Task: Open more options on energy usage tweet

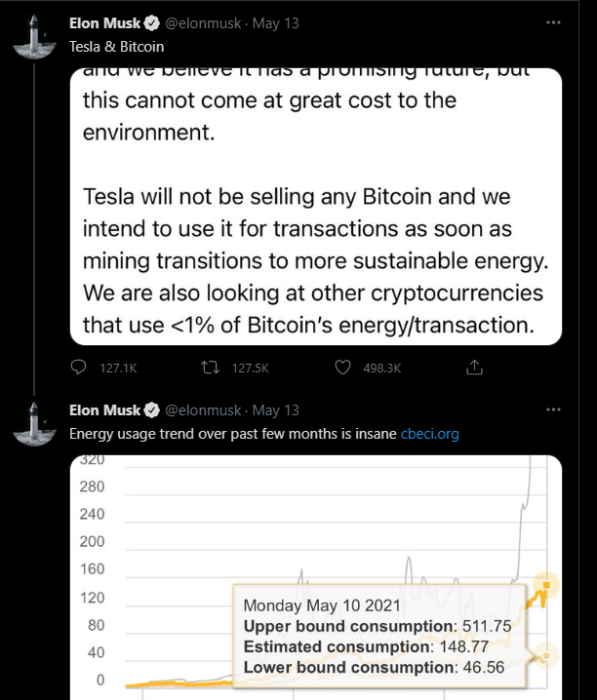Action: point(554,409)
